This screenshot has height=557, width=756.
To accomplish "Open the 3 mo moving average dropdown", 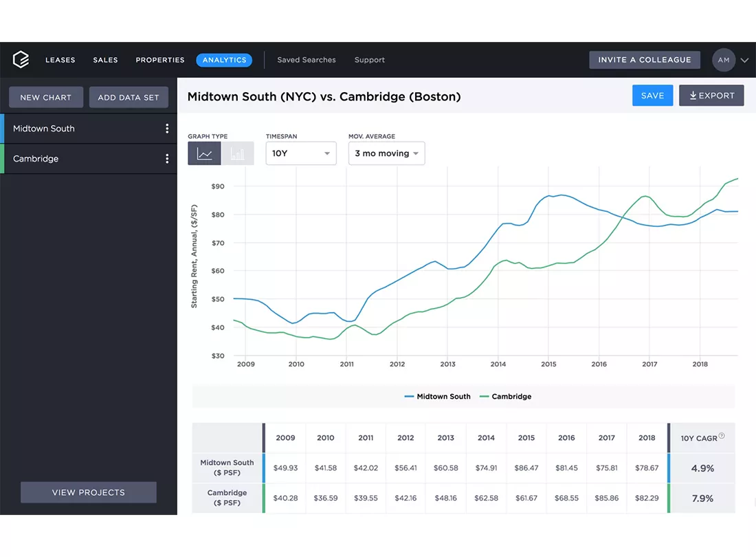I will point(387,153).
